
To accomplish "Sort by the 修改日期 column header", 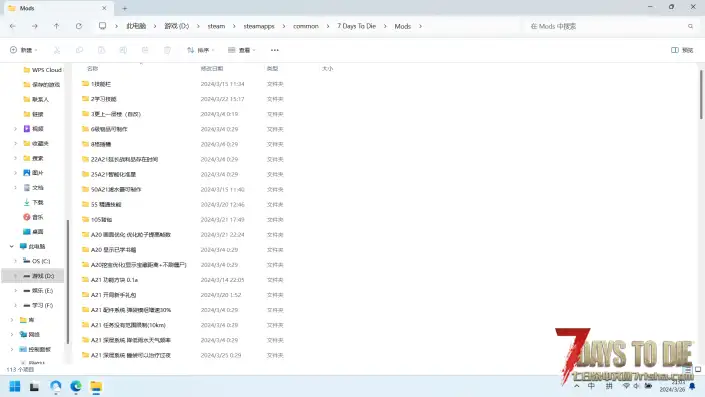I will 212,69.
